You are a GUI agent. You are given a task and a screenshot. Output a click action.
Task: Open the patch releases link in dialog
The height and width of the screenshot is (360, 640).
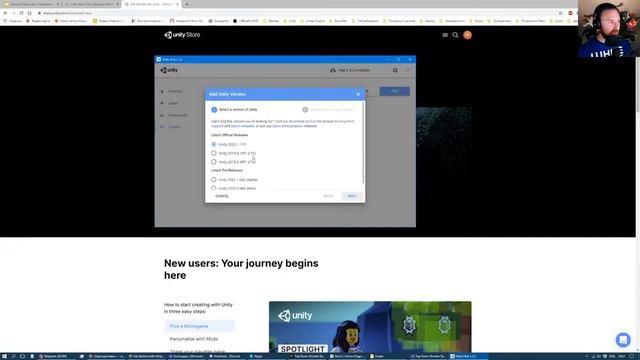(242, 126)
